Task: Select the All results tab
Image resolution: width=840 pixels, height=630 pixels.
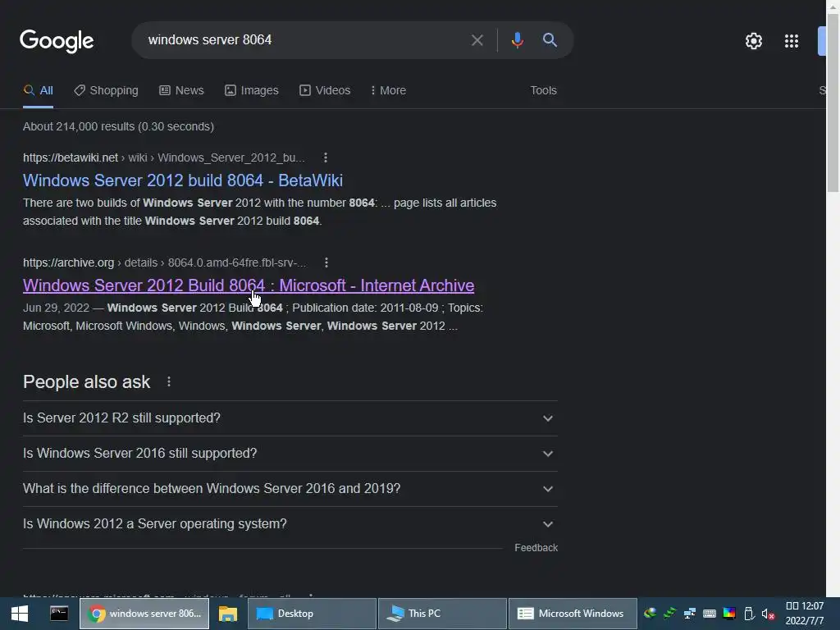Action: [x=38, y=90]
